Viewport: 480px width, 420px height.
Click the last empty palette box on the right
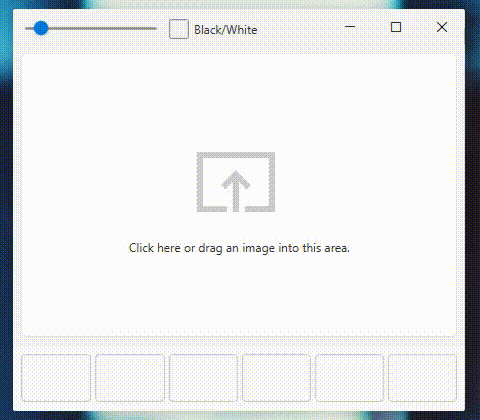coord(422,378)
